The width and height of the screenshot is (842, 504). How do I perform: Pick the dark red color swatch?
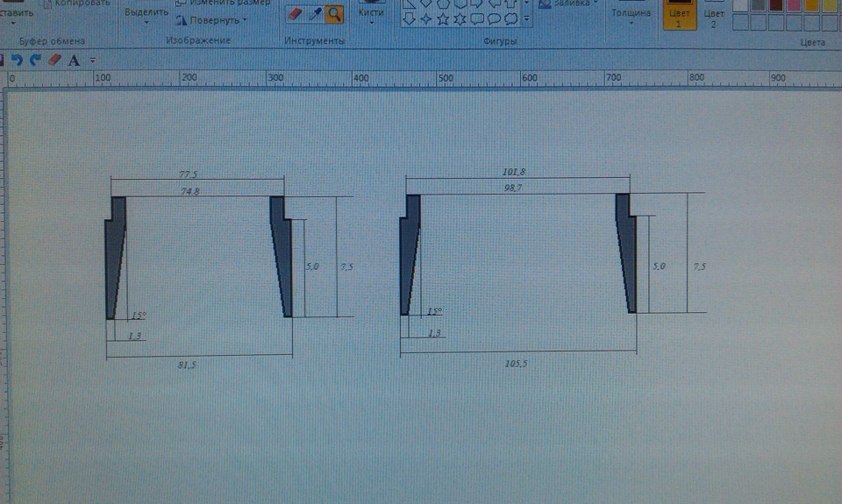[776, 5]
